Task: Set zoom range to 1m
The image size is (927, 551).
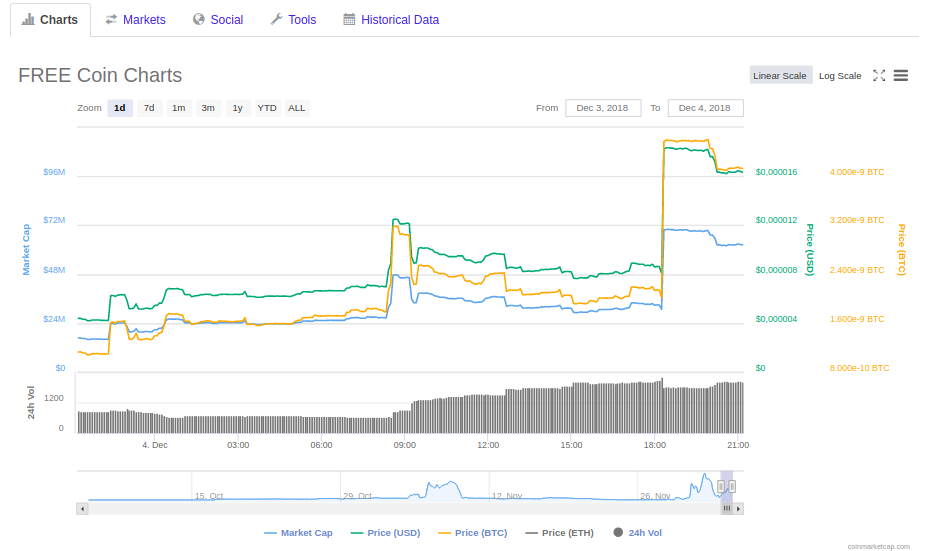Action: (179, 108)
